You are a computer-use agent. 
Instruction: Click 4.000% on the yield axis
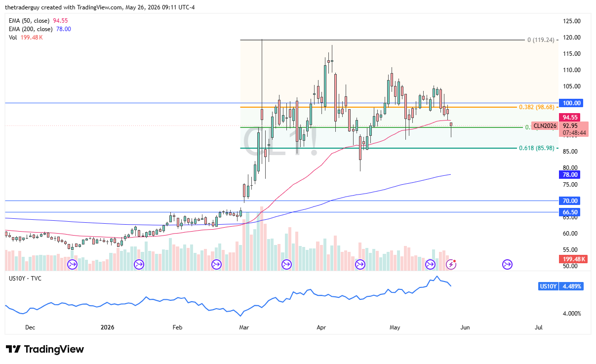(571, 313)
